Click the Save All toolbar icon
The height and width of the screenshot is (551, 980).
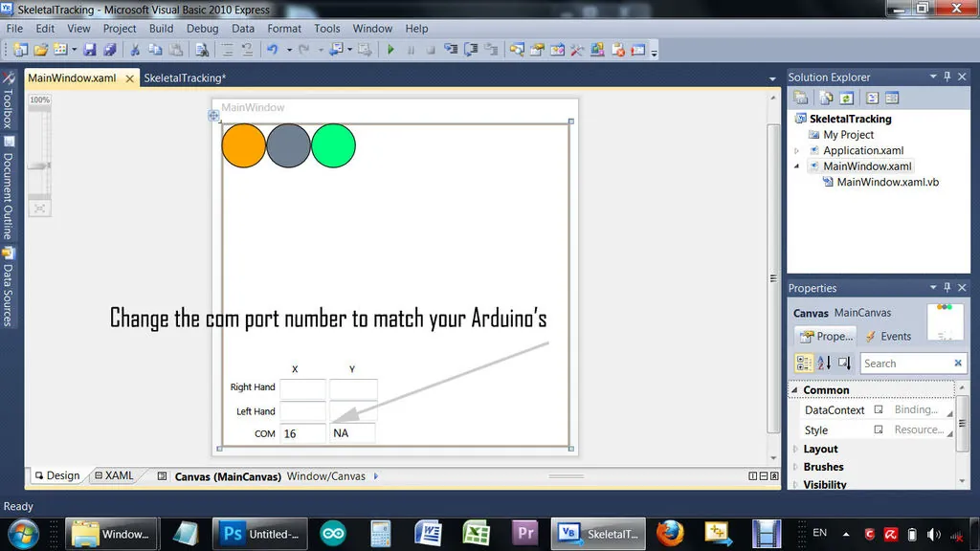109,50
